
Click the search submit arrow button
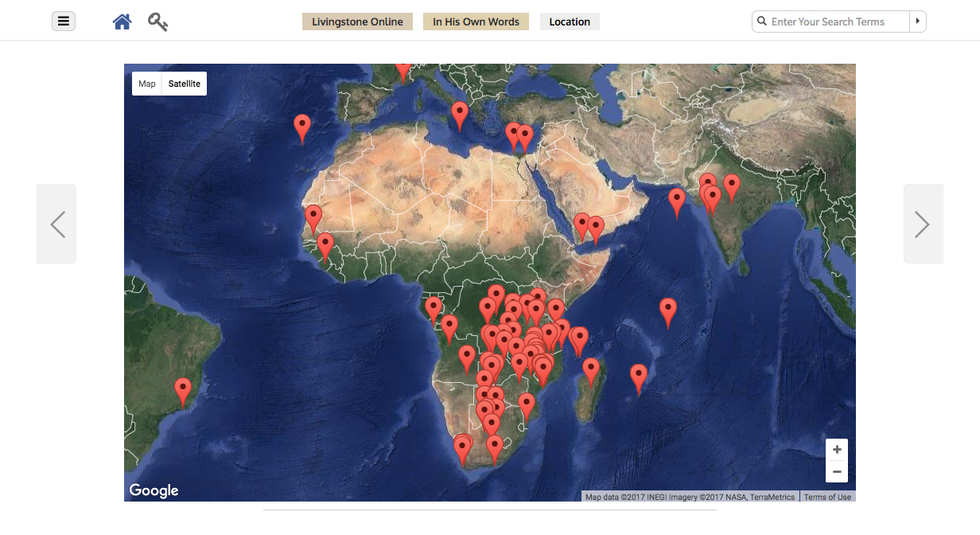pos(918,21)
